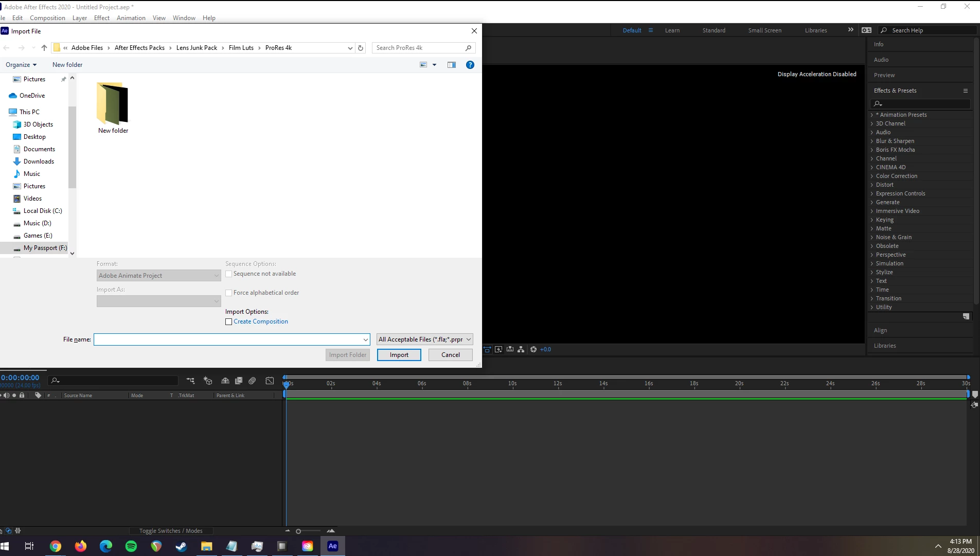This screenshot has height=556, width=980.
Task: Click the workspace overflow double arrow
Action: point(851,30)
